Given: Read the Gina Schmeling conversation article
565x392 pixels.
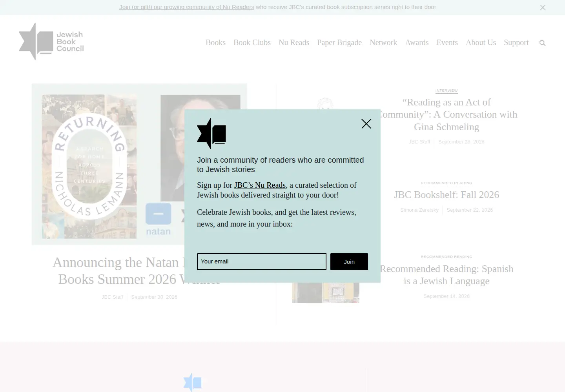Looking at the screenshot, I should 447,114.
